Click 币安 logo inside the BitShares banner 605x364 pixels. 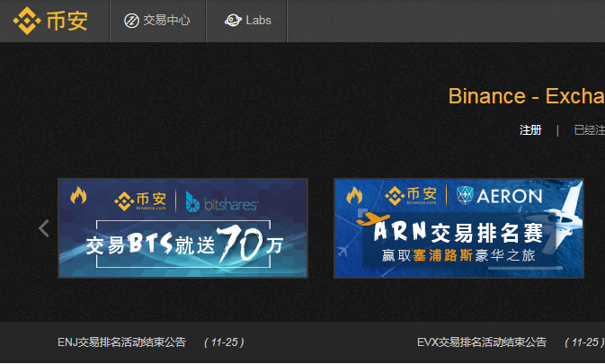[140, 201]
